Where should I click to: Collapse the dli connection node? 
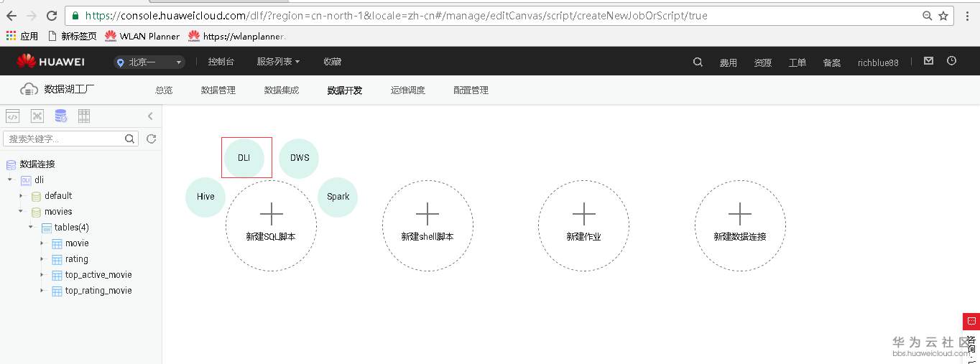coord(10,180)
